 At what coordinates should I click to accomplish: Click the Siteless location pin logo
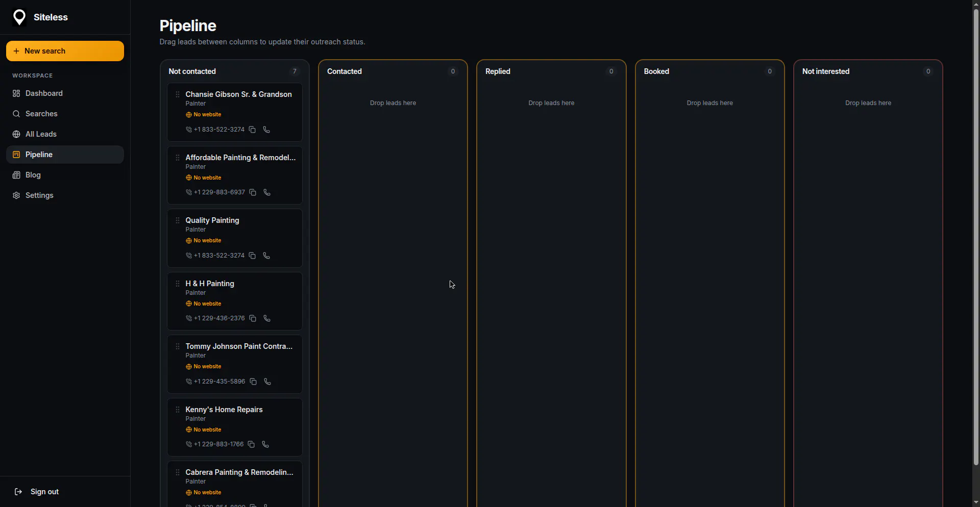click(19, 17)
